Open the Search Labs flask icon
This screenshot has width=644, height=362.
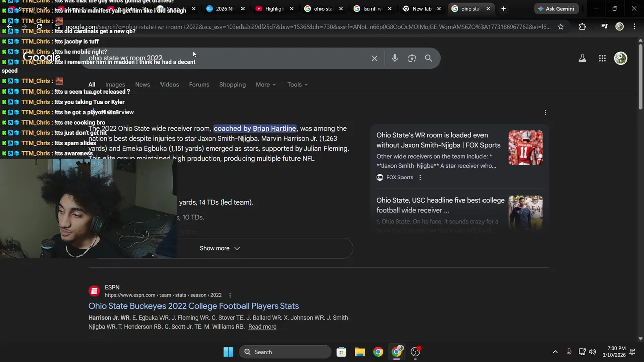click(582, 58)
